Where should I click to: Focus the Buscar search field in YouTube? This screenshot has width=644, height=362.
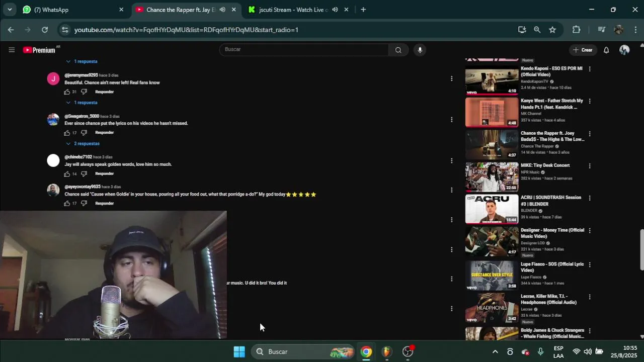pyautogui.click(x=304, y=49)
